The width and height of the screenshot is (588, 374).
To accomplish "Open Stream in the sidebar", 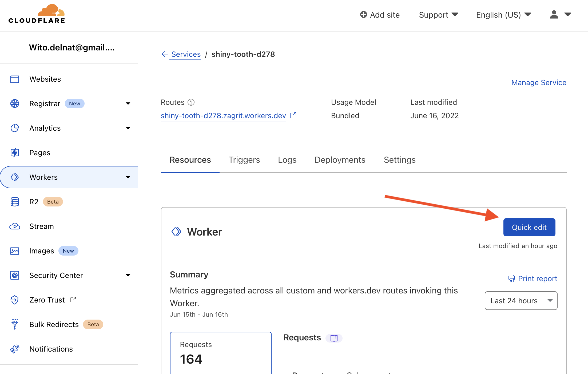I will [69, 226].
